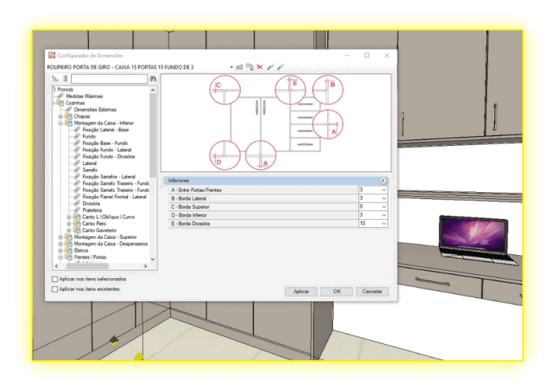The height and width of the screenshot is (392, 555).
Task: Expand the Canto Gaveteiro tree node
Action: pyautogui.click(x=69, y=230)
